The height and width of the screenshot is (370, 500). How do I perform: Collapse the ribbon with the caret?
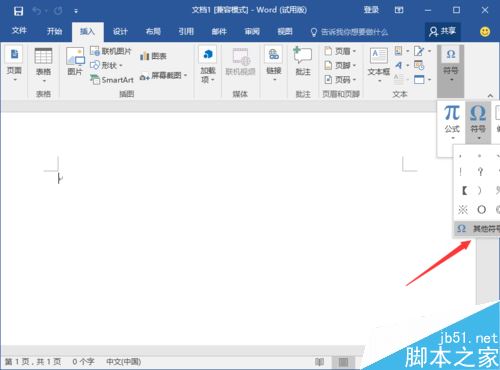coord(490,95)
